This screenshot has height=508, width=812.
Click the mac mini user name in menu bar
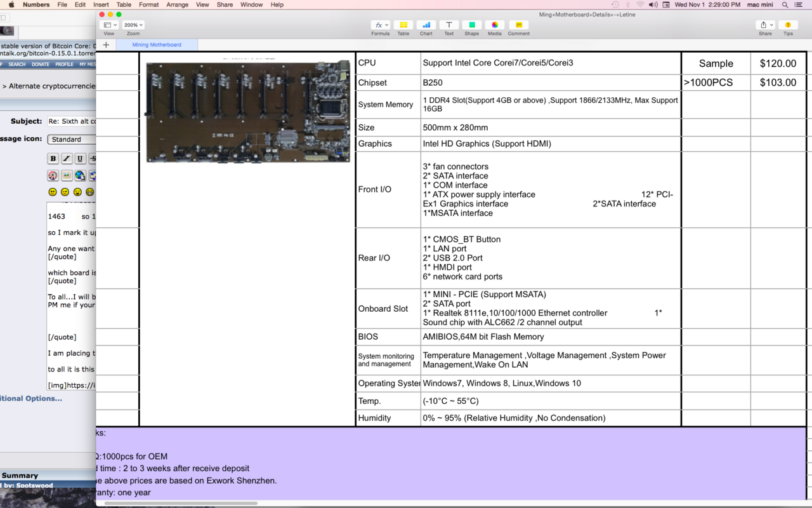(760, 4)
